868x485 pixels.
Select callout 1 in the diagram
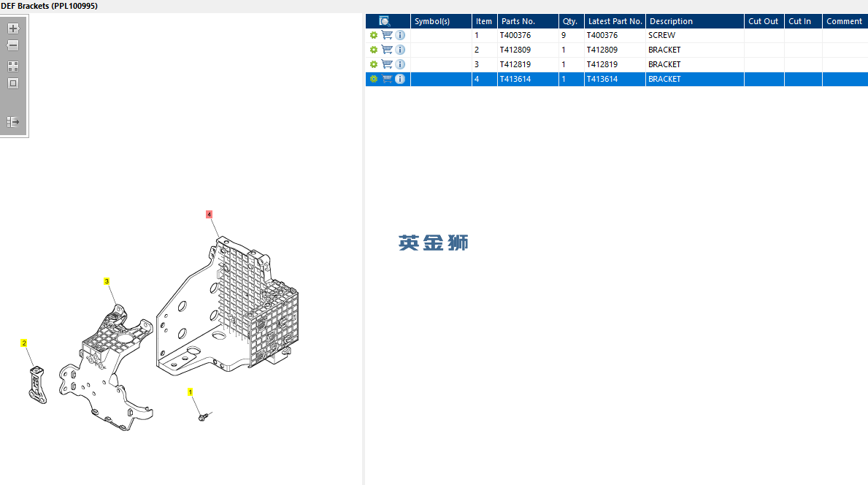coord(190,392)
